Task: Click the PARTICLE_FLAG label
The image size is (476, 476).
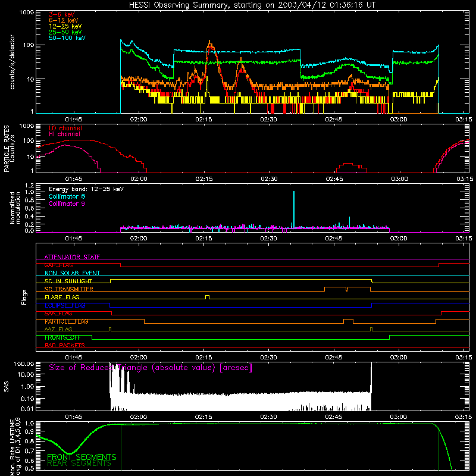Action: [x=67, y=321]
